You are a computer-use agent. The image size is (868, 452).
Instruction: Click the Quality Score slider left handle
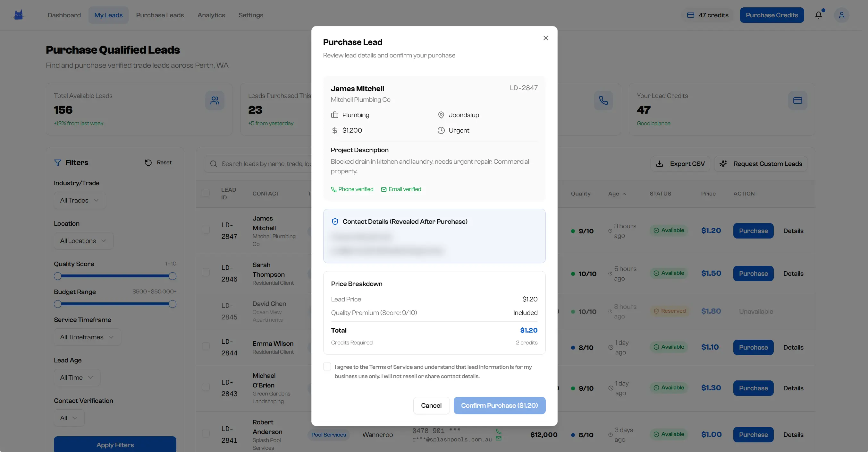[x=58, y=276]
